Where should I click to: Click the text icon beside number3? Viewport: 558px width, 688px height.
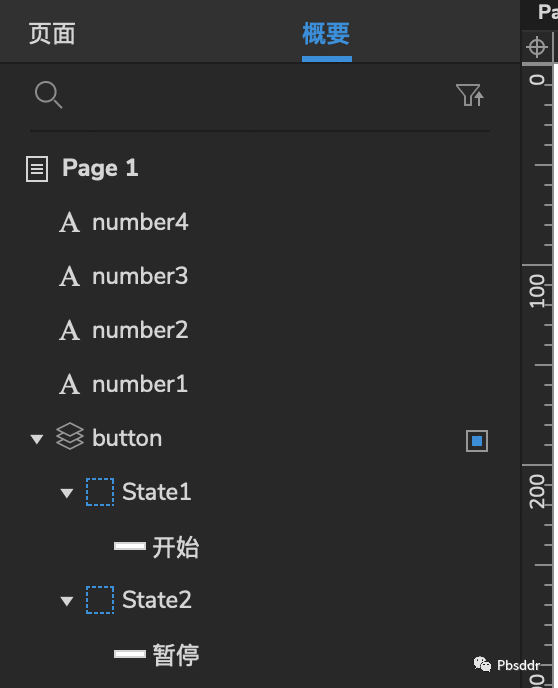coord(69,276)
